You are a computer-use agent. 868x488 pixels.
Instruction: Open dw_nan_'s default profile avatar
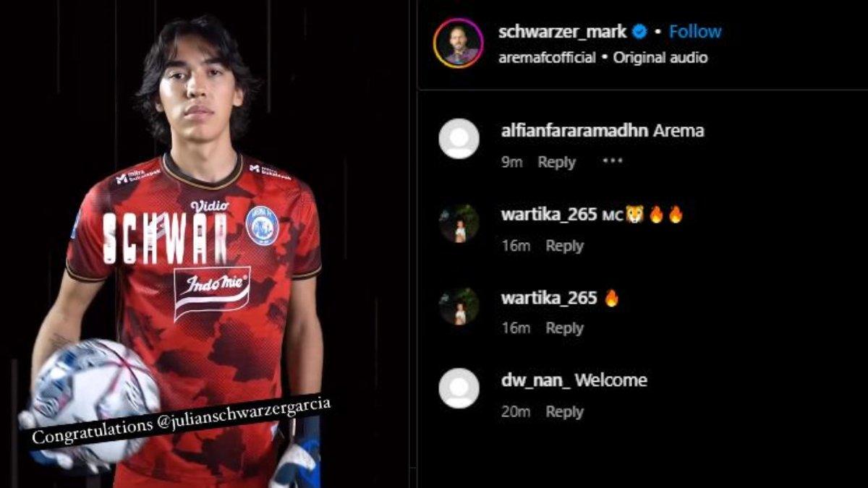tap(459, 388)
